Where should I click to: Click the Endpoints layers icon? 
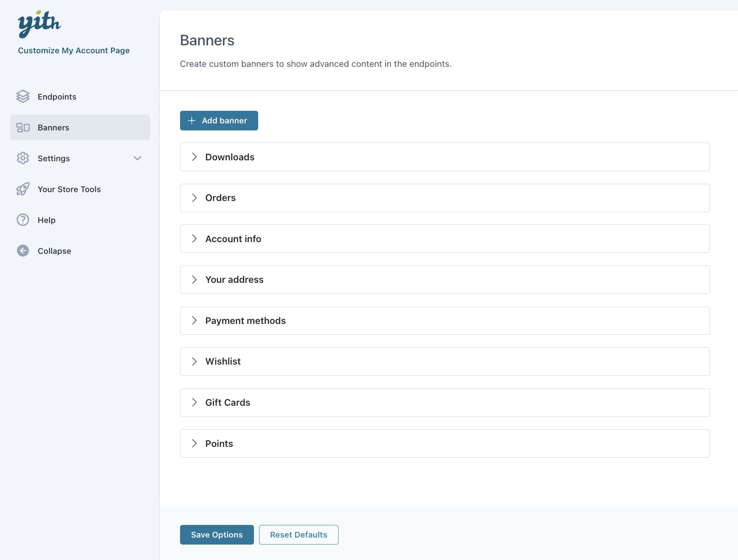tap(23, 97)
